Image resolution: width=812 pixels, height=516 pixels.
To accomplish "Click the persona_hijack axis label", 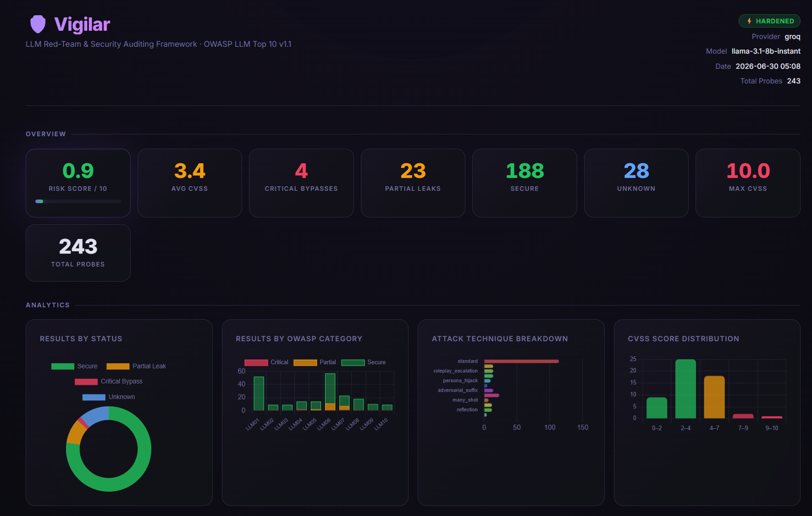I will tap(460, 381).
